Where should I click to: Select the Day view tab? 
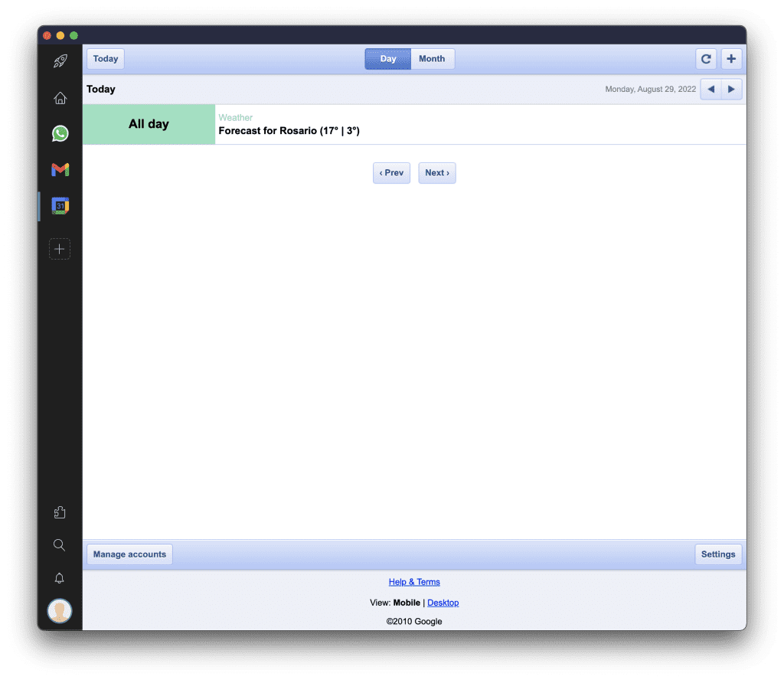(x=387, y=58)
